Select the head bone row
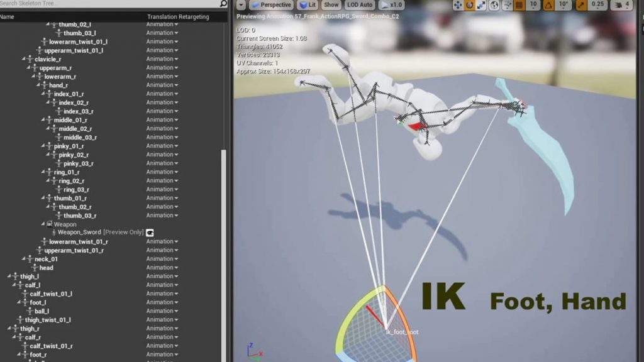 [x=46, y=268]
